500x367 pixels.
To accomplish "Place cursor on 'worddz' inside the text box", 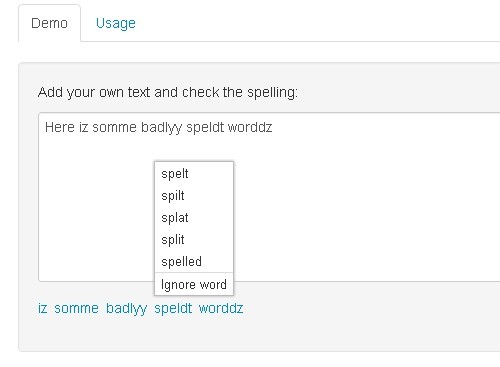I will (250, 127).
